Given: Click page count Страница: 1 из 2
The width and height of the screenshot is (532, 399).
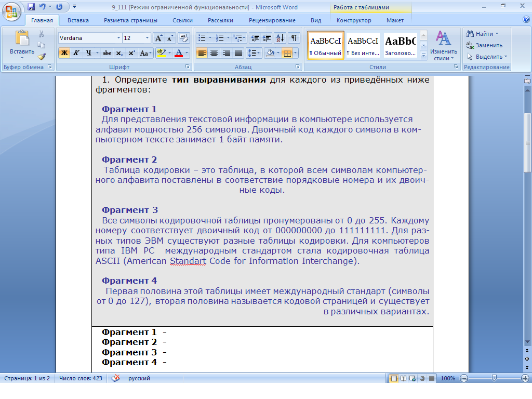Looking at the screenshot, I should point(27,378).
